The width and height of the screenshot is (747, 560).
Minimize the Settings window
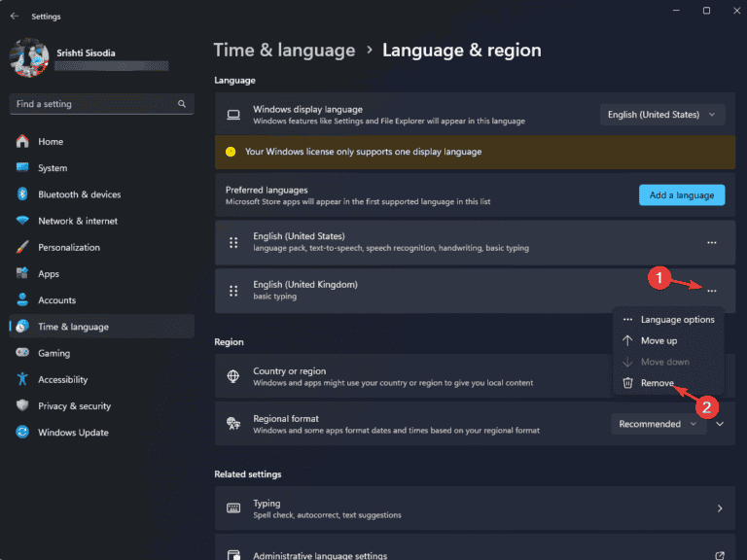tap(676, 11)
